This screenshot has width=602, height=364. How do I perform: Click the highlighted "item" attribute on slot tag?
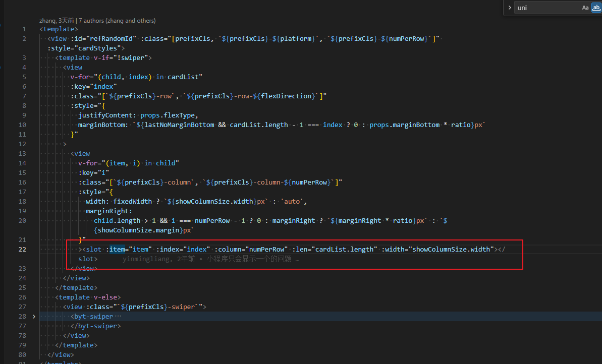coord(118,250)
